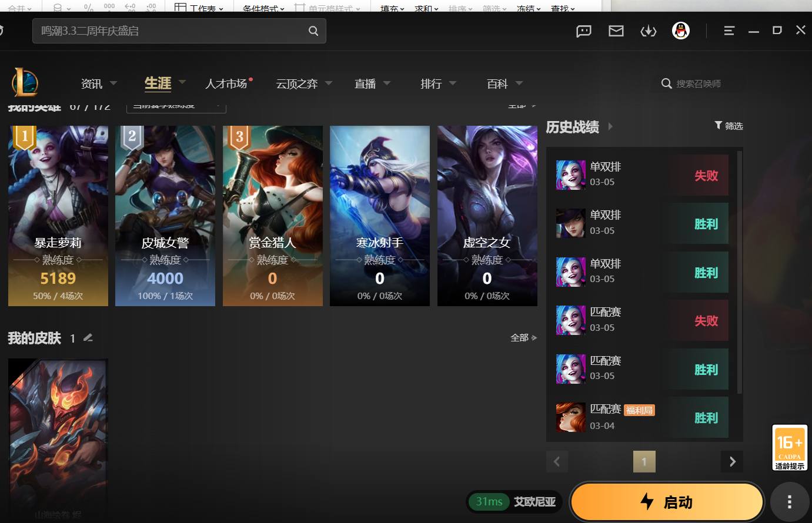The height and width of the screenshot is (523, 812).
Task: Open the 工作表 dropdown in the spreadsheet window
Action: tap(199, 8)
